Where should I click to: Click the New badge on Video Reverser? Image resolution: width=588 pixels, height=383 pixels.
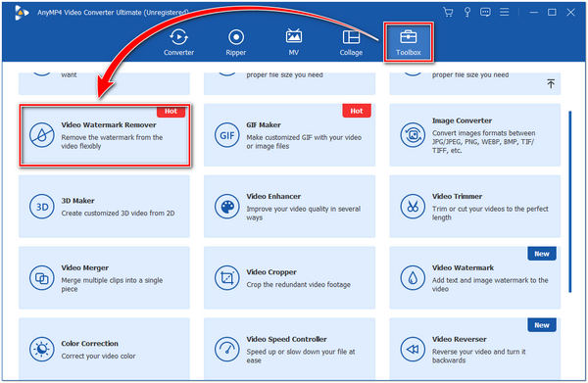[542, 325]
